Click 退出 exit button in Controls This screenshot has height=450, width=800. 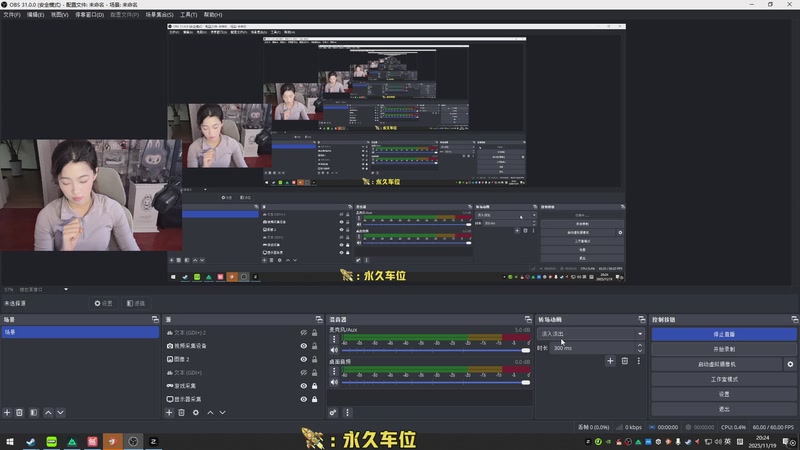(724, 409)
